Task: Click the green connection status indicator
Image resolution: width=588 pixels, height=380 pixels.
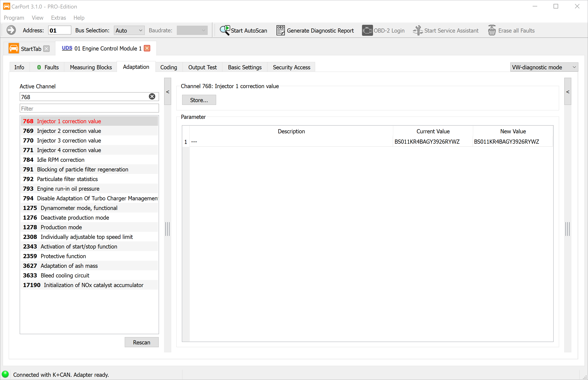Action: 5,374
